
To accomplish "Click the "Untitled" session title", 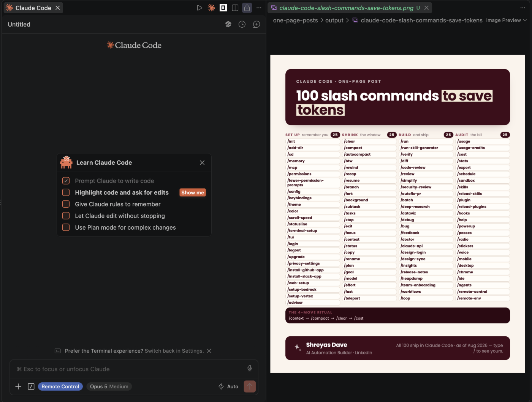I will [19, 24].
